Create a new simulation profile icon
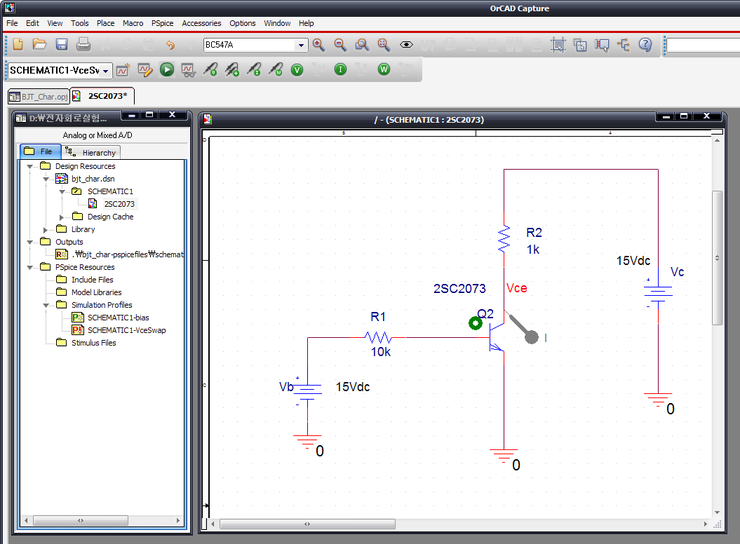740x544 pixels. [x=123, y=70]
